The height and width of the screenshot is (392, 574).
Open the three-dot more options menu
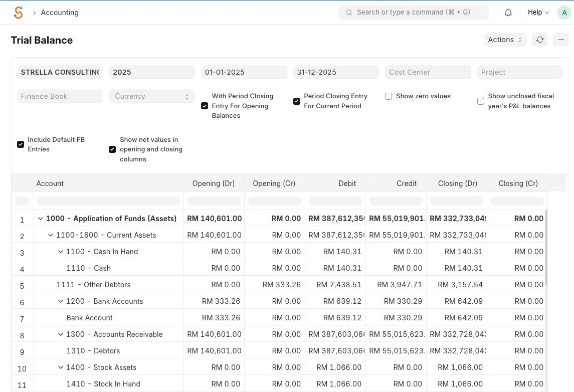pyautogui.click(x=560, y=40)
